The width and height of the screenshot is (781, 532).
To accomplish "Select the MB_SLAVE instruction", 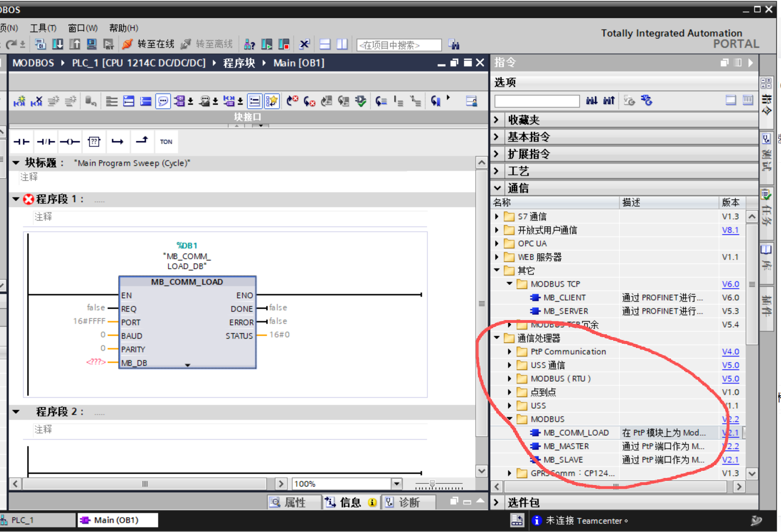I will point(563,460).
